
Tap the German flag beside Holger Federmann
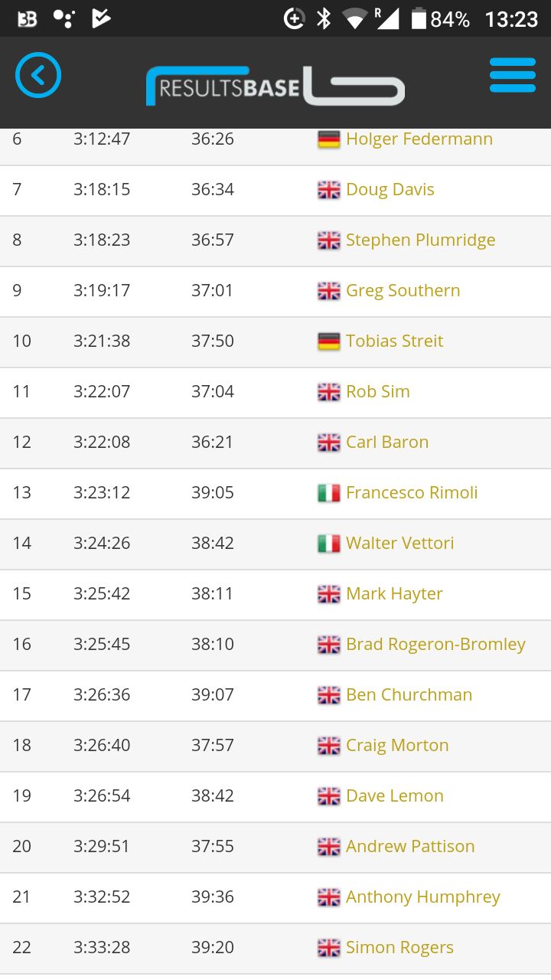(x=329, y=139)
